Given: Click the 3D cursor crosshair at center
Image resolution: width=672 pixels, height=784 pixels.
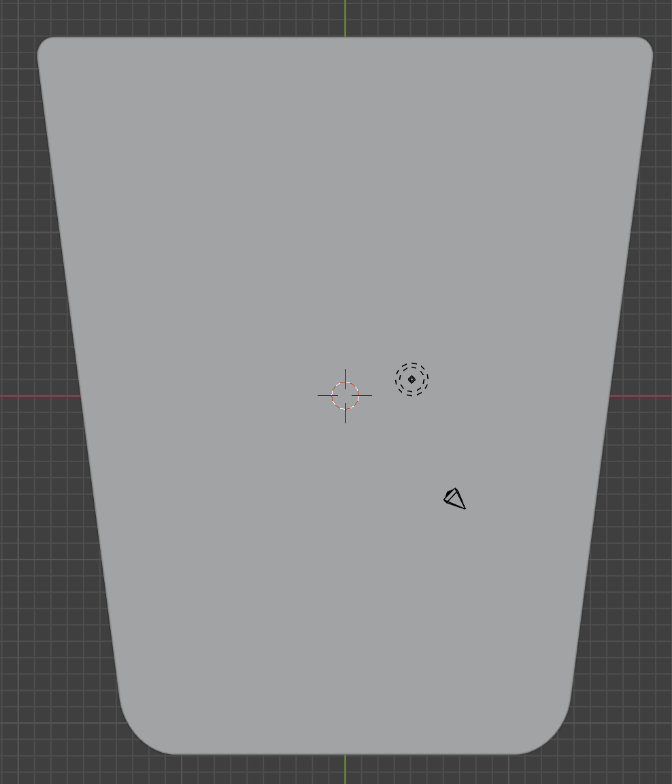Looking at the screenshot, I should click(x=345, y=395).
